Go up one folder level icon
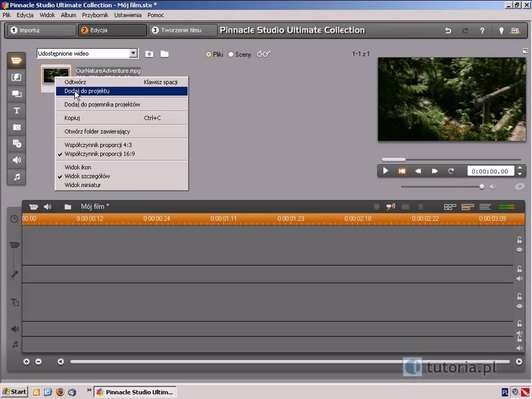The height and width of the screenshot is (399, 532). pyautogui.click(x=149, y=54)
